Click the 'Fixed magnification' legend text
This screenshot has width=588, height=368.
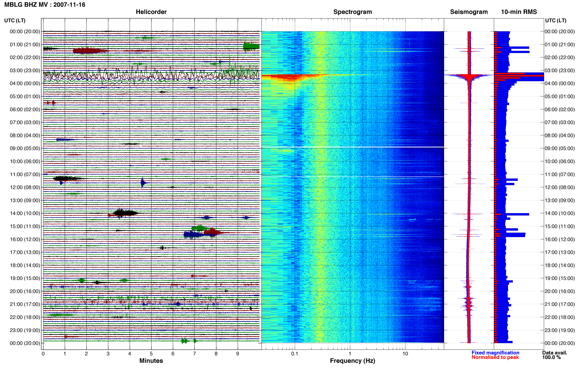495,353
